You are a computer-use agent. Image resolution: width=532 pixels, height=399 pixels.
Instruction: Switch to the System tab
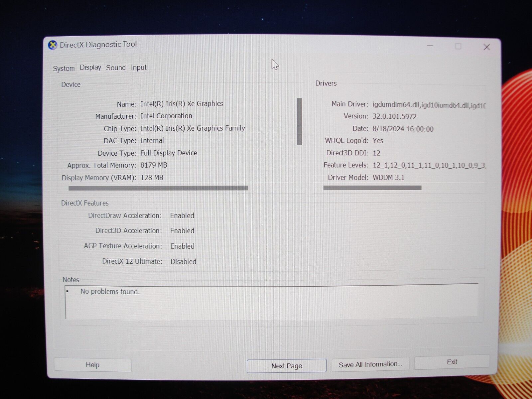pyautogui.click(x=64, y=68)
